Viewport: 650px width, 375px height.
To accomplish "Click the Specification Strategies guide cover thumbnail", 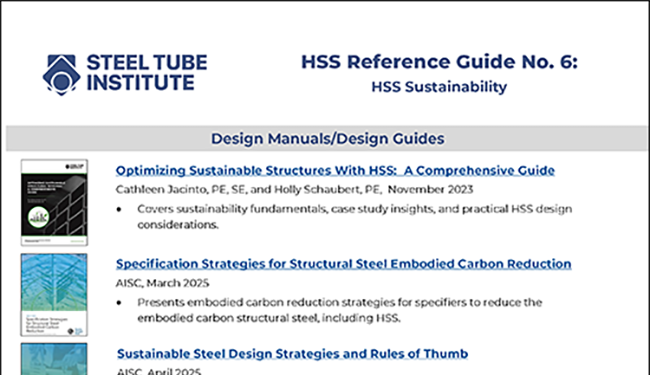I will click(54, 295).
